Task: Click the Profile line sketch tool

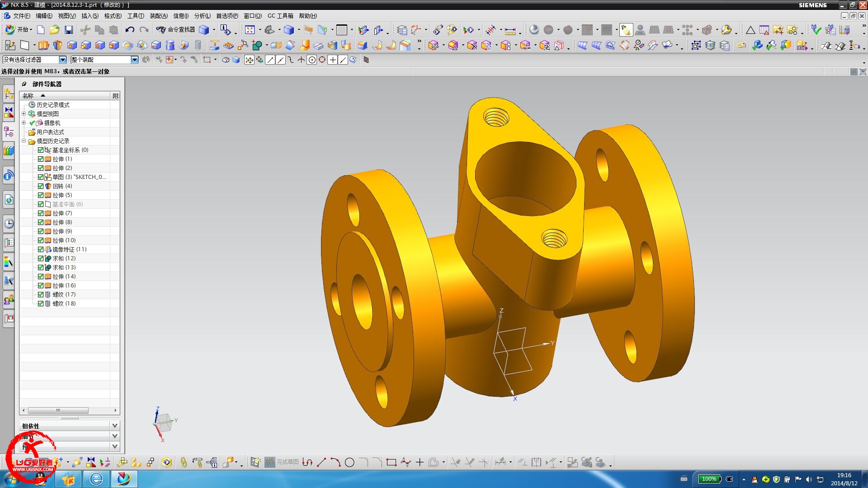Action: coord(307,462)
